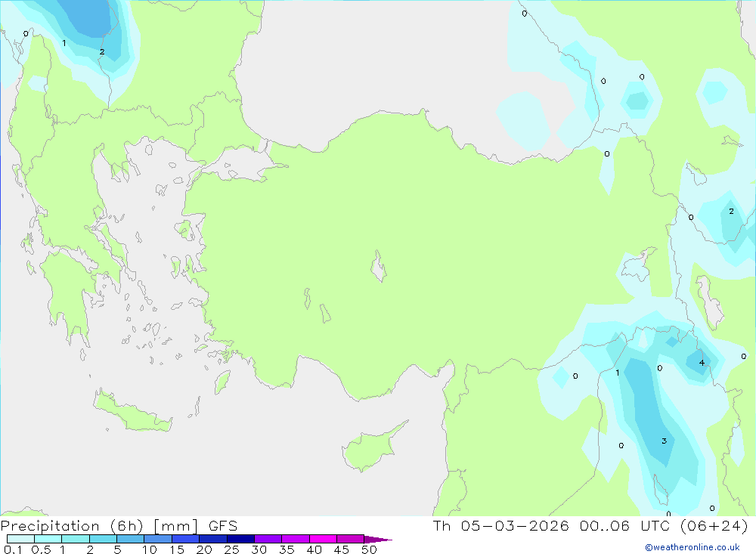Click the '3' precipitation value on the map
Viewport: 756px width, 554px height.
[x=664, y=441]
